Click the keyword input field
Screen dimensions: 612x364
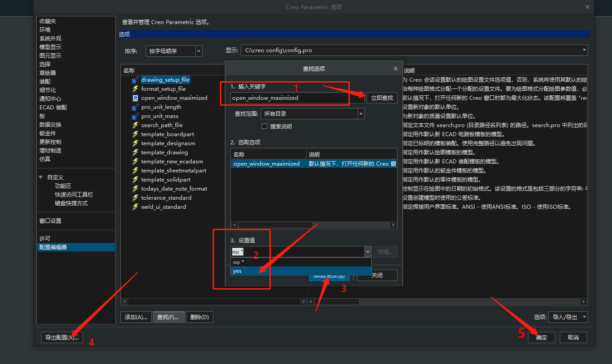297,98
